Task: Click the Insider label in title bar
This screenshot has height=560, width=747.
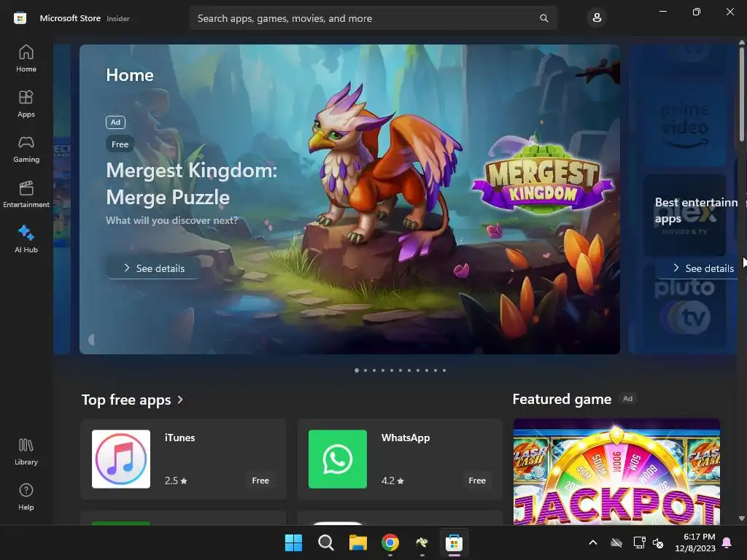Action: click(118, 18)
